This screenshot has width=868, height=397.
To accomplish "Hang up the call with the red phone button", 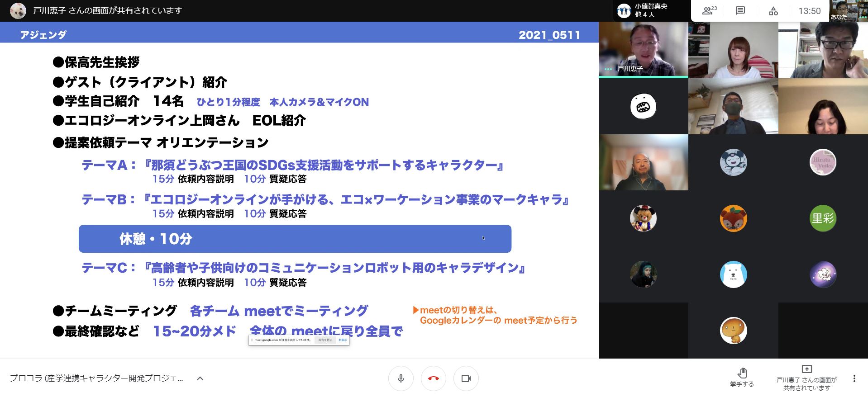I will [x=434, y=378].
